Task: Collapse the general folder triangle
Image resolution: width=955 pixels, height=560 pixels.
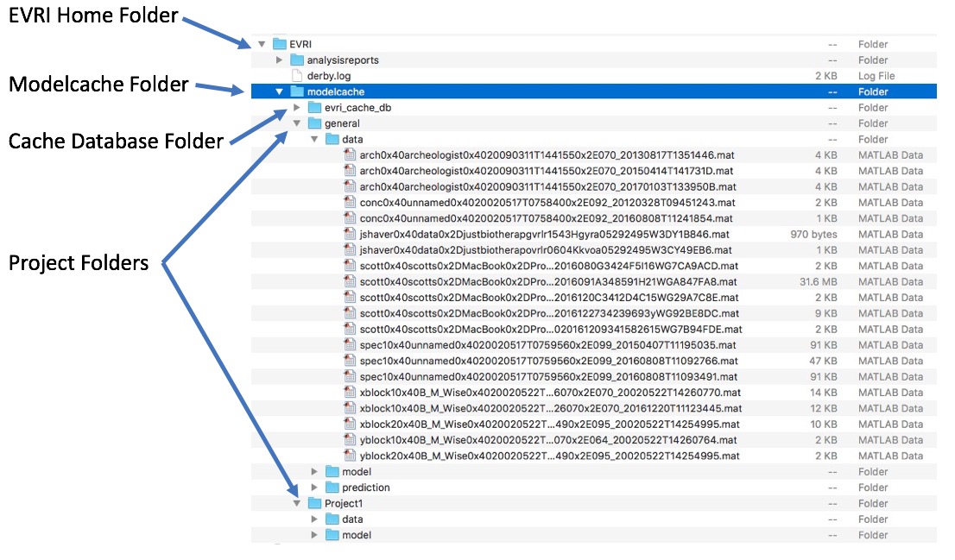Action: (297, 123)
